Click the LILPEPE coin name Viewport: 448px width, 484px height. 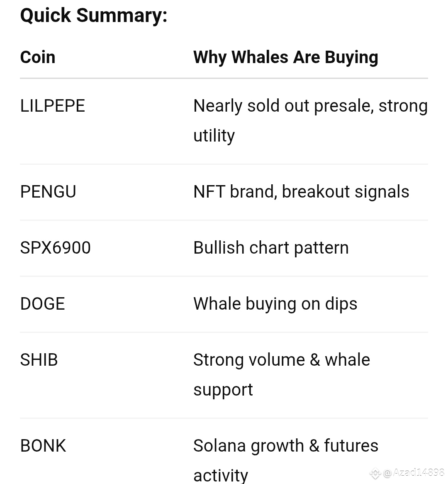[52, 106]
